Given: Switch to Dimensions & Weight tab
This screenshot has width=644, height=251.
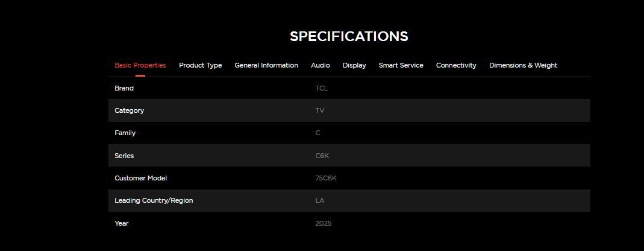Looking at the screenshot, I should click(x=523, y=65).
